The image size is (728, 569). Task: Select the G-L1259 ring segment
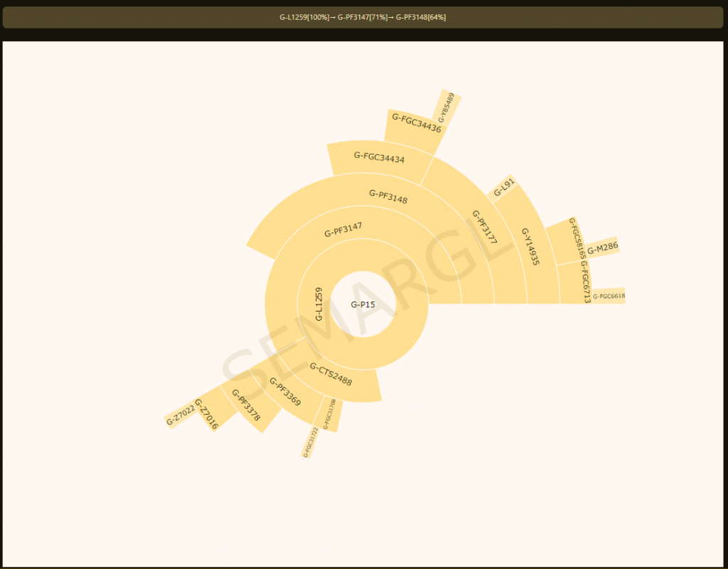(318, 304)
